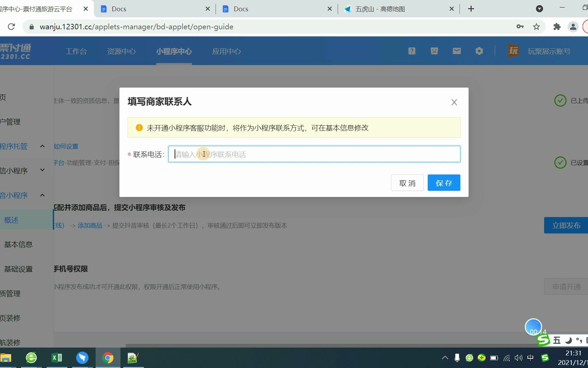The height and width of the screenshot is (368, 588).
Task: Open the 玩聚展示账号 account name
Action: point(549,51)
